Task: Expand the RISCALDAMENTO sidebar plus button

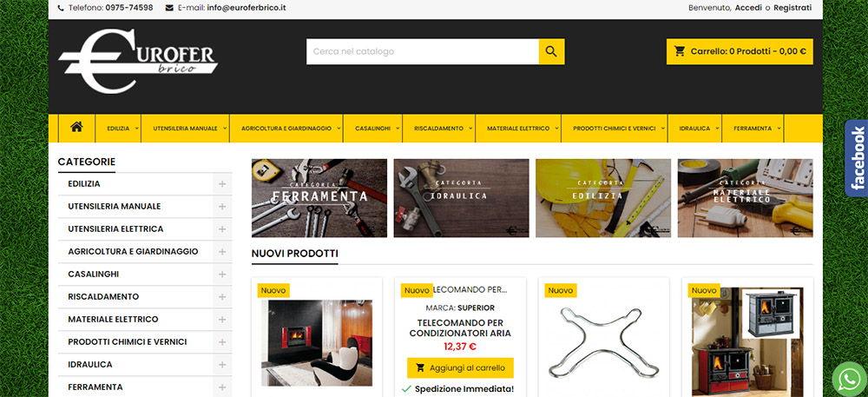Action: click(x=222, y=297)
